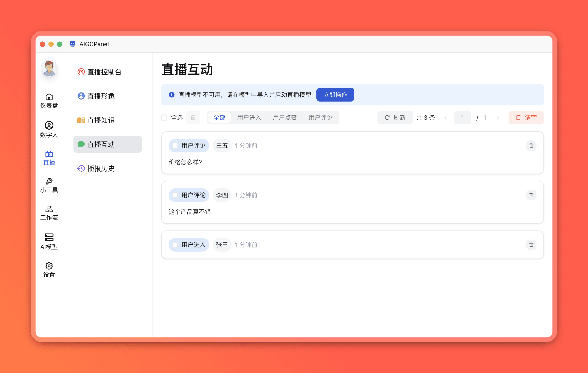
Task: Click the 刷新 refresh button
Action: point(395,118)
